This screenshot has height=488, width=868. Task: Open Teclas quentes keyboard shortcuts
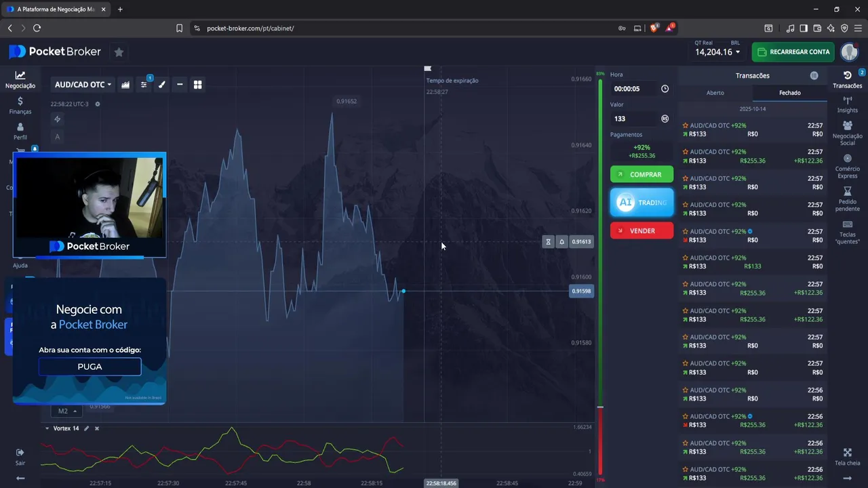[x=847, y=232]
